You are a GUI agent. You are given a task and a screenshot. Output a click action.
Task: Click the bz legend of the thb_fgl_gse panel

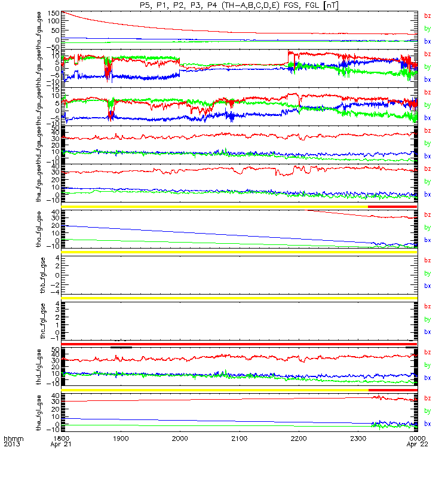click(x=428, y=261)
